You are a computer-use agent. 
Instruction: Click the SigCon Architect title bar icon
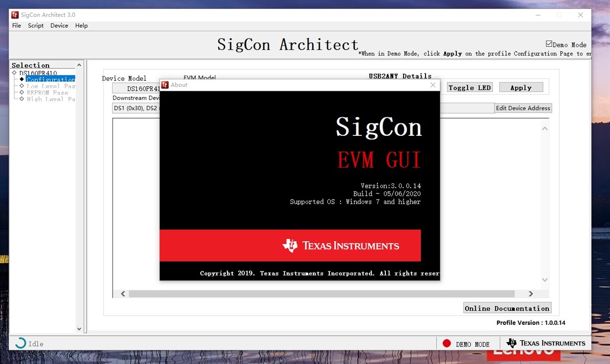[x=15, y=15]
